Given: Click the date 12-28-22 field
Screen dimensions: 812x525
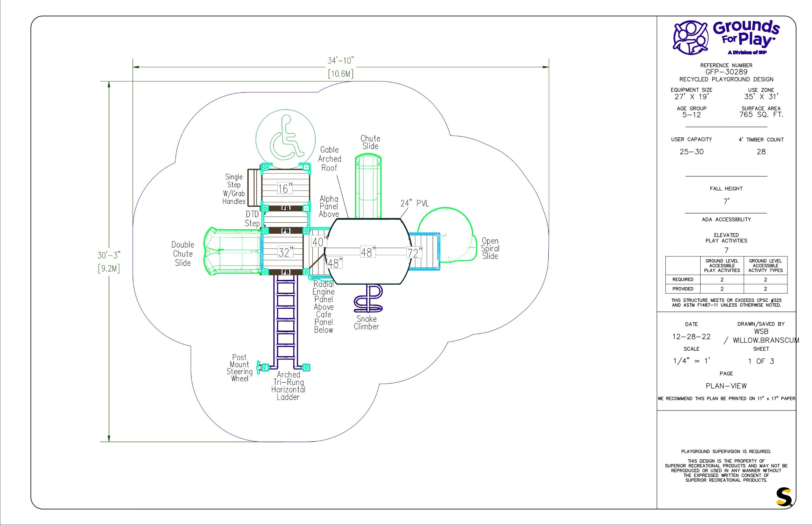Looking at the screenshot, I should click(x=691, y=337).
